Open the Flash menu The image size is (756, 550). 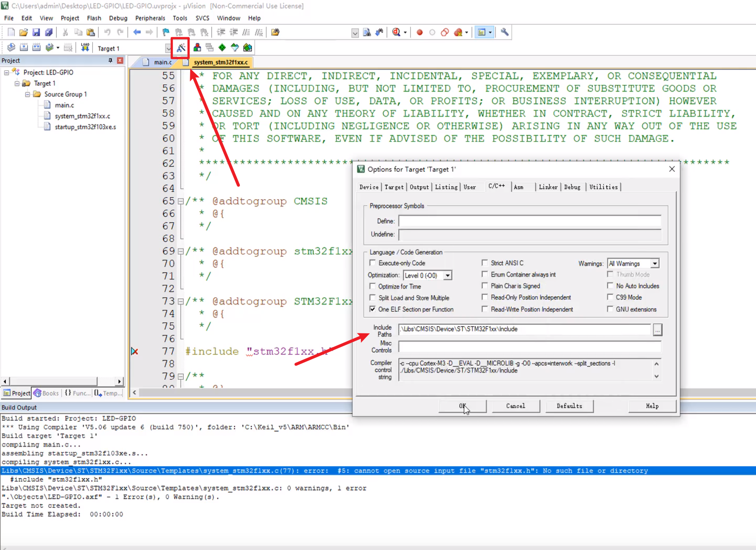click(94, 18)
